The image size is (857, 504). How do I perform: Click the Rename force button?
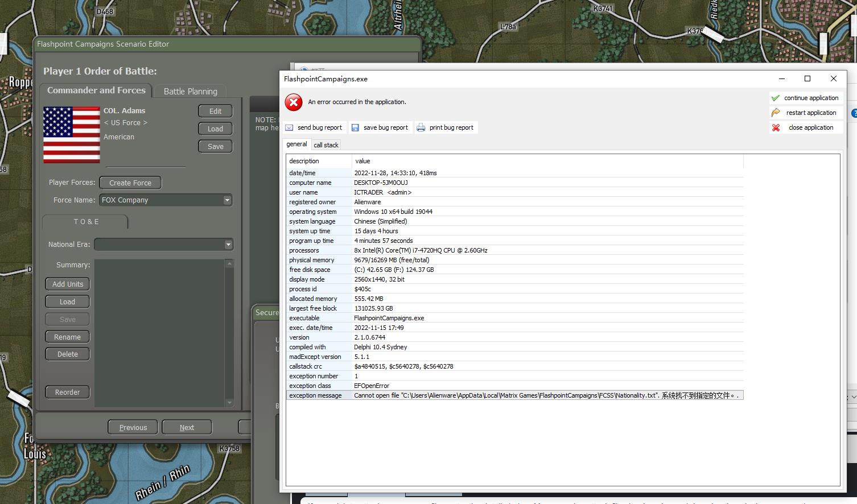[x=68, y=337]
